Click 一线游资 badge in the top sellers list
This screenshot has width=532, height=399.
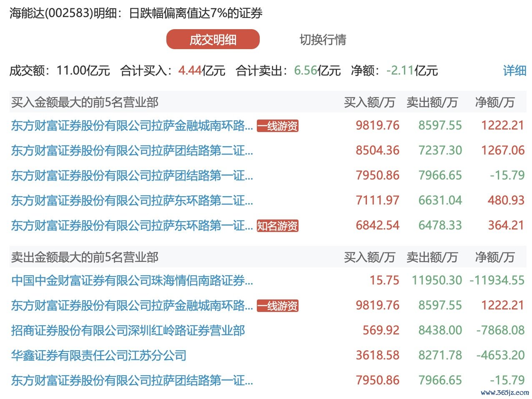pos(277,306)
